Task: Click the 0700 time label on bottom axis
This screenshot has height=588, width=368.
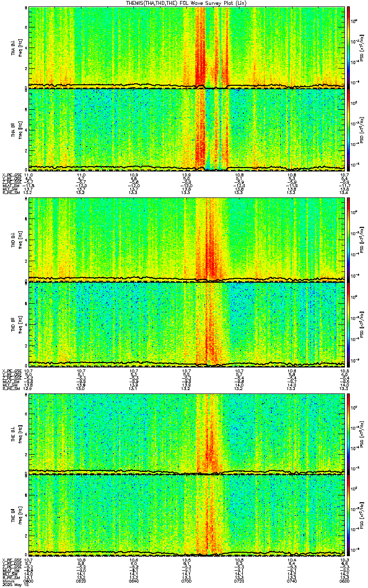Action: (186, 581)
